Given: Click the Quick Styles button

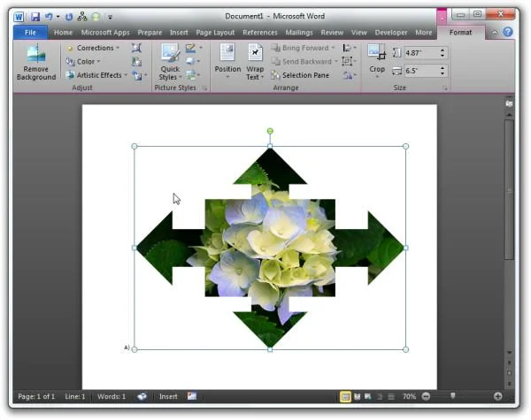Looking at the screenshot, I should coord(170,62).
